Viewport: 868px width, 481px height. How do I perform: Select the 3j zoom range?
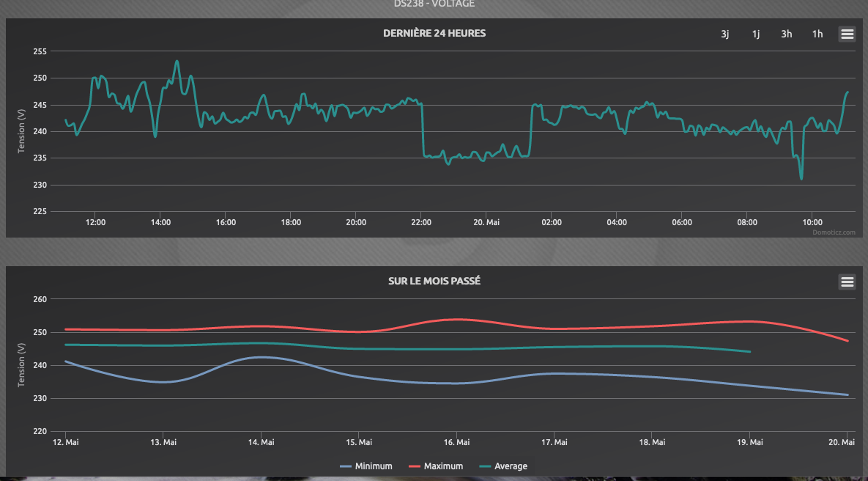click(725, 34)
